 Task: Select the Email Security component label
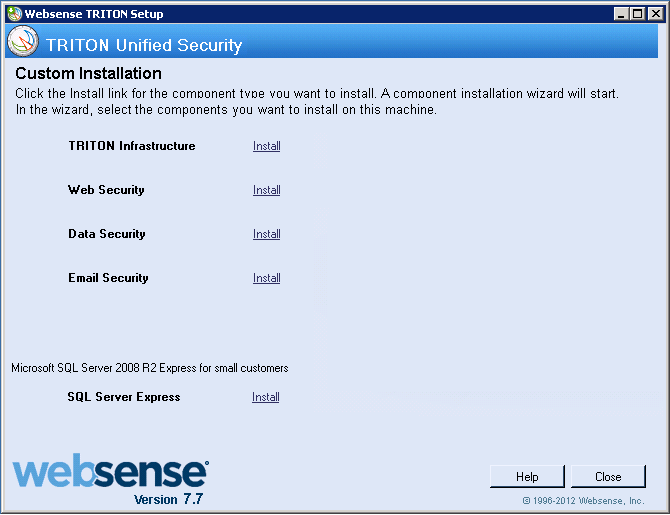click(108, 278)
